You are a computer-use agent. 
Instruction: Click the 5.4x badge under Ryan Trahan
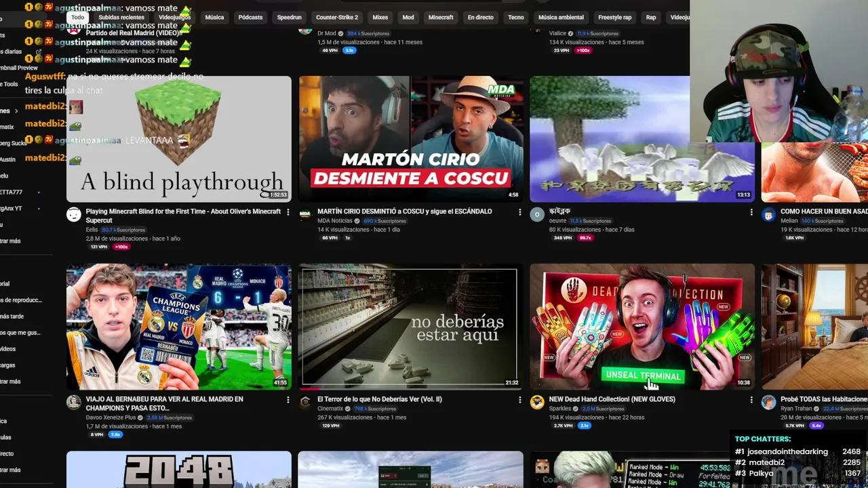tap(816, 426)
